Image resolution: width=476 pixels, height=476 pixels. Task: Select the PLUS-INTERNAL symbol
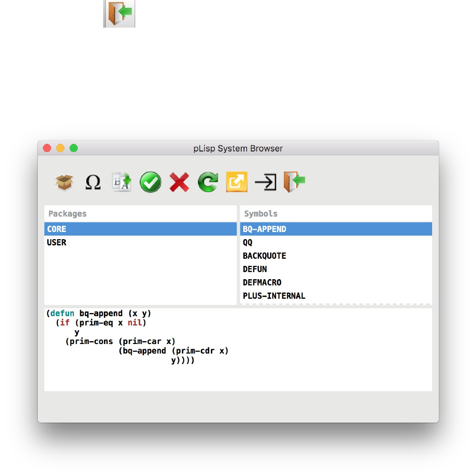tap(336, 296)
